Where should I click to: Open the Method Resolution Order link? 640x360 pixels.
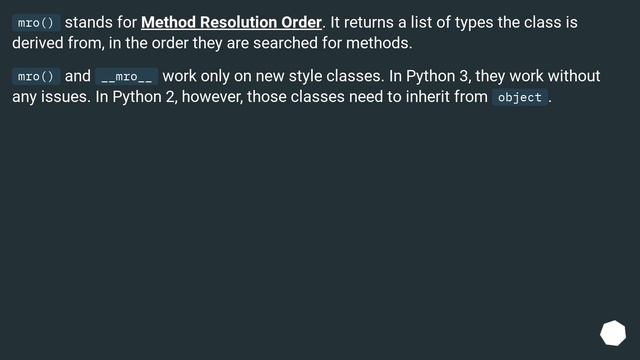coord(231,22)
